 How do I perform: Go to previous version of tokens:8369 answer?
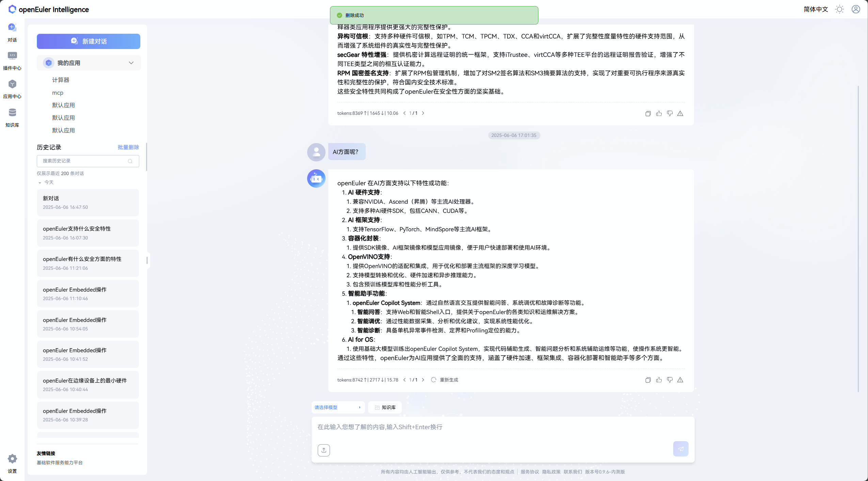click(404, 113)
